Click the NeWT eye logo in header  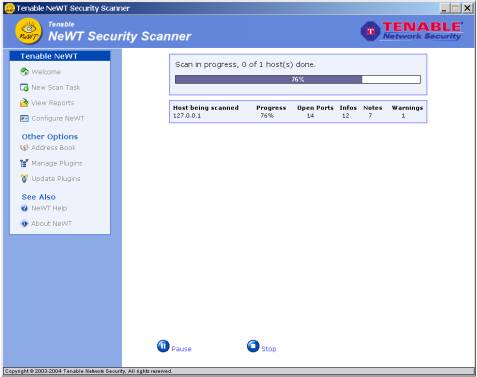pos(29,31)
